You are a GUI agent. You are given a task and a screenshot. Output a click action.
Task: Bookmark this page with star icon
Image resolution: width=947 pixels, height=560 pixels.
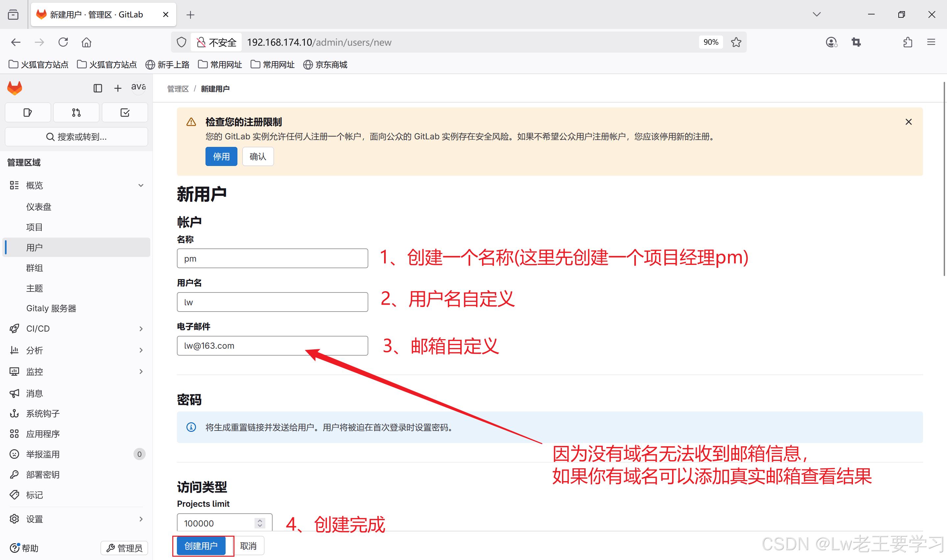pyautogui.click(x=736, y=42)
